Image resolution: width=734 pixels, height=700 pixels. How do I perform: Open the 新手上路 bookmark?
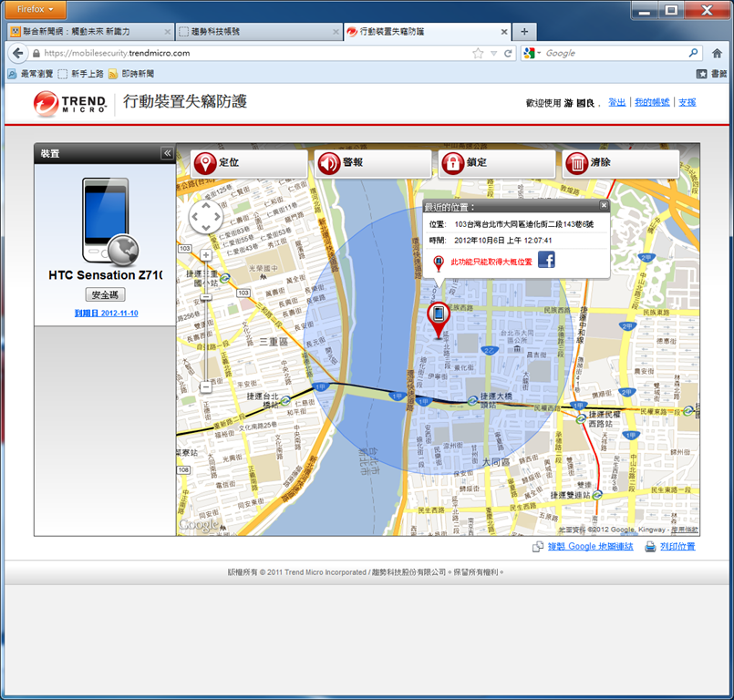(81, 74)
